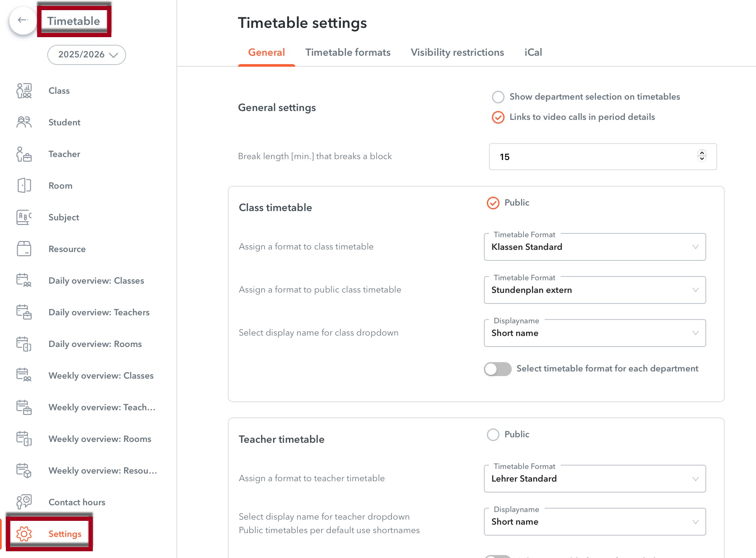This screenshot has height=558, width=756.
Task: Open the Visibility restrictions tab
Action: pyautogui.click(x=457, y=52)
